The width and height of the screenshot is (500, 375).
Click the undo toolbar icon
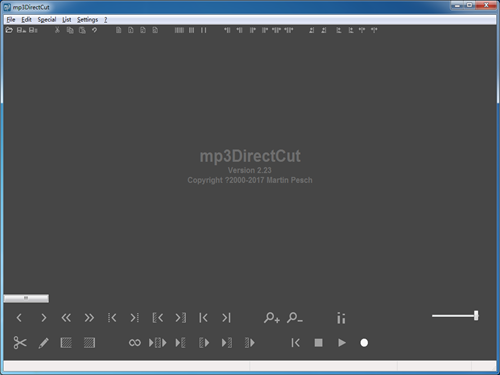click(95, 30)
